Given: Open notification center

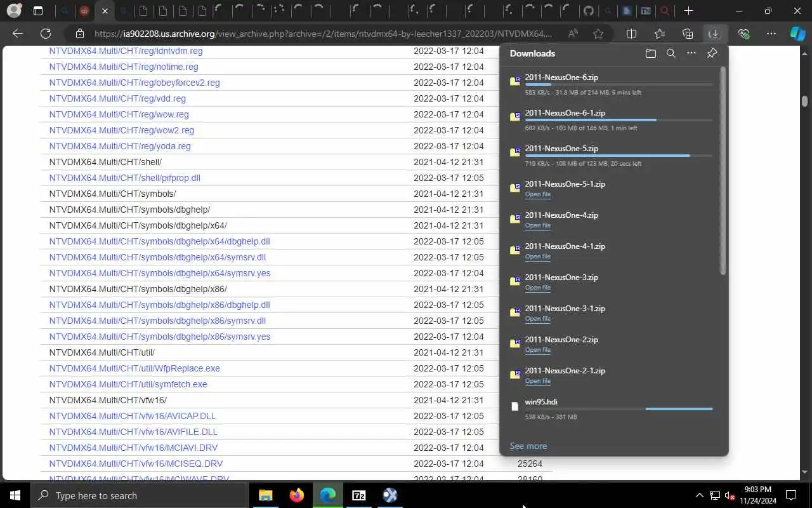Looking at the screenshot, I should tap(791, 495).
